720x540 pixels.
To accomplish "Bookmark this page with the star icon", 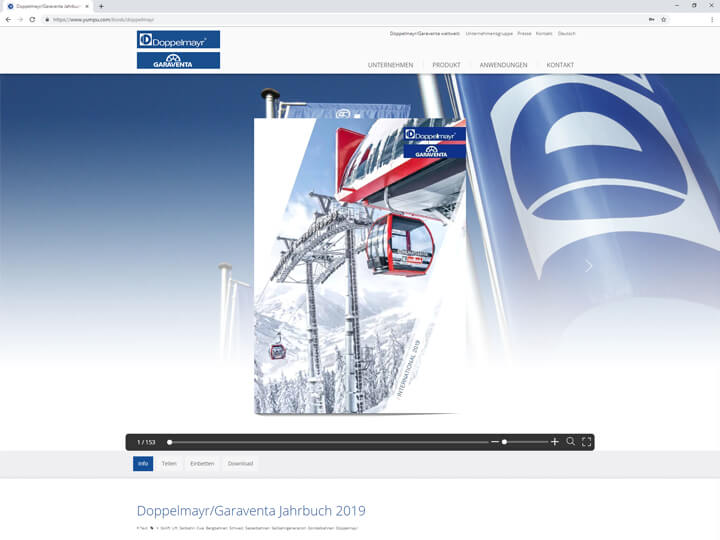I will pyautogui.click(x=664, y=20).
